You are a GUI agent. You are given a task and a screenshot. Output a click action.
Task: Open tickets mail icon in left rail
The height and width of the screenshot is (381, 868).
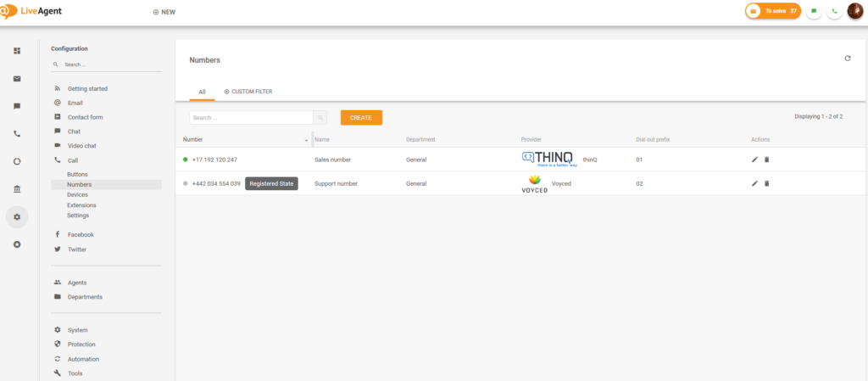pos(17,79)
